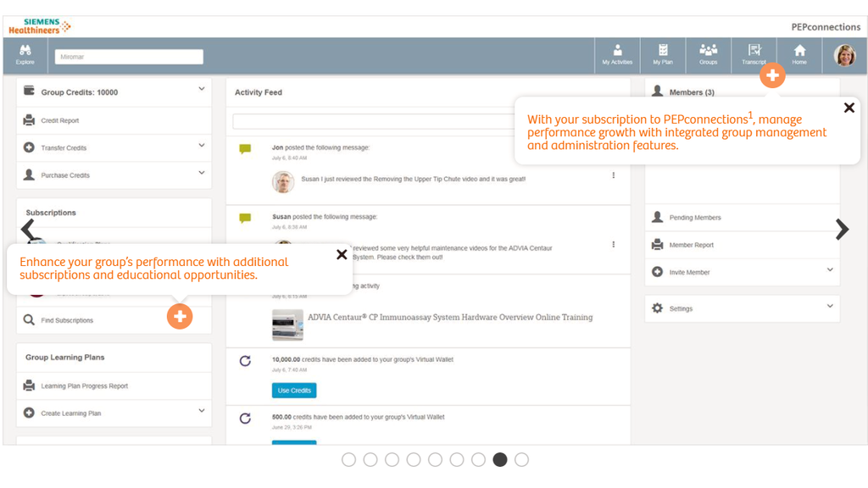
Task: Expand the Settings panel chevron
Action: [830, 307]
